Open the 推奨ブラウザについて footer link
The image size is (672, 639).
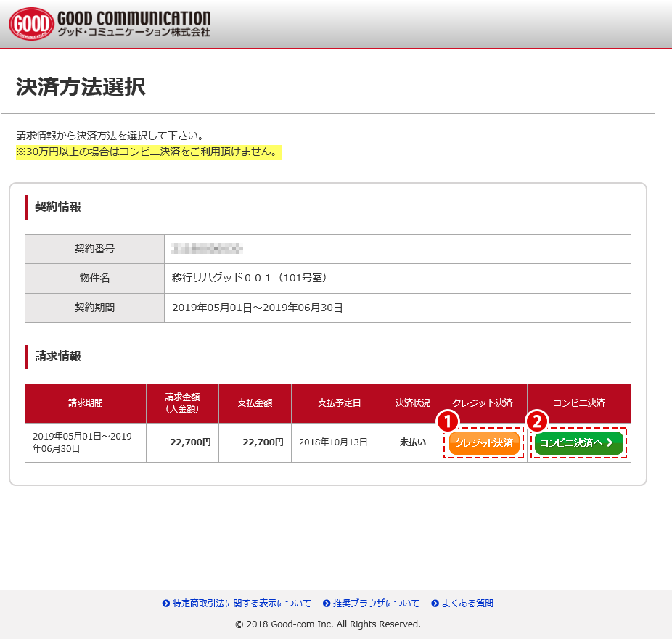point(376,603)
